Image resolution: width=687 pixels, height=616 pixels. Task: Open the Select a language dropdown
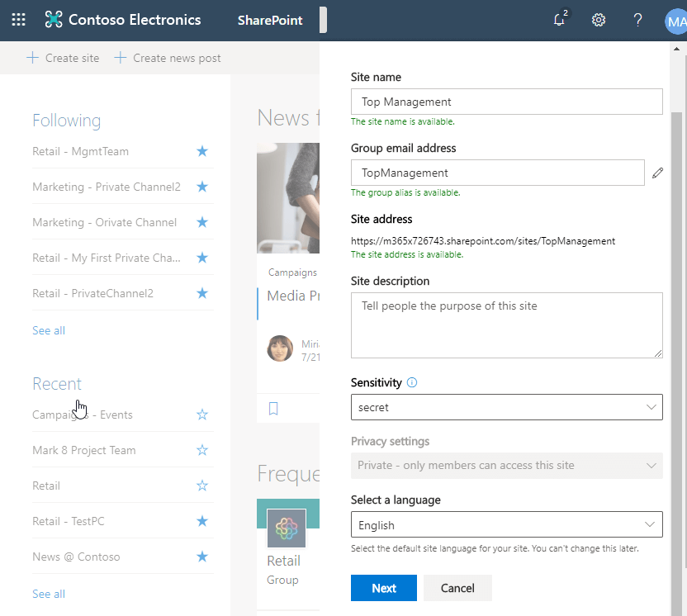[x=506, y=524]
